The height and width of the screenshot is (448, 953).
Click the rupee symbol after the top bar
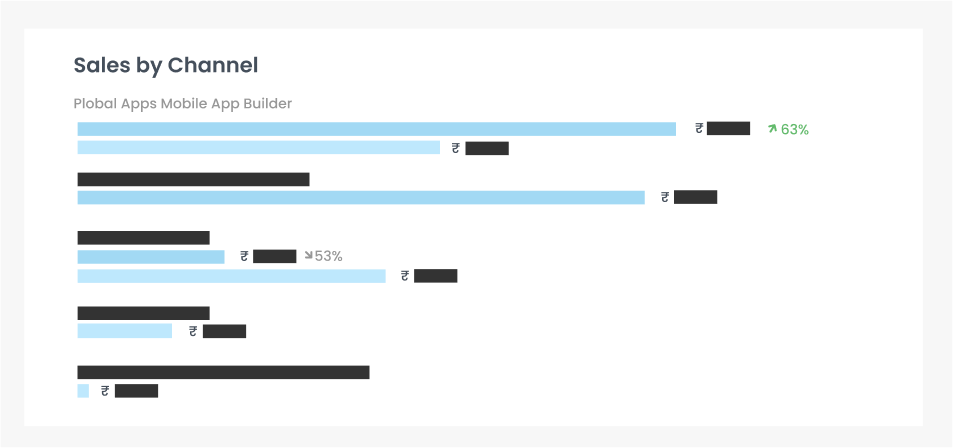pyautogui.click(x=700, y=128)
